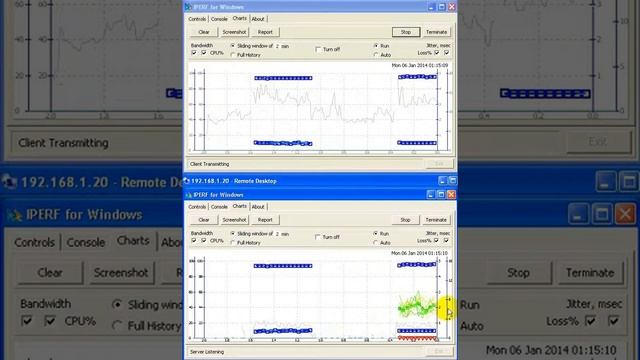This screenshot has width=640, height=360.
Task: Select Run radio in the Server Listening window
Action: [376, 233]
